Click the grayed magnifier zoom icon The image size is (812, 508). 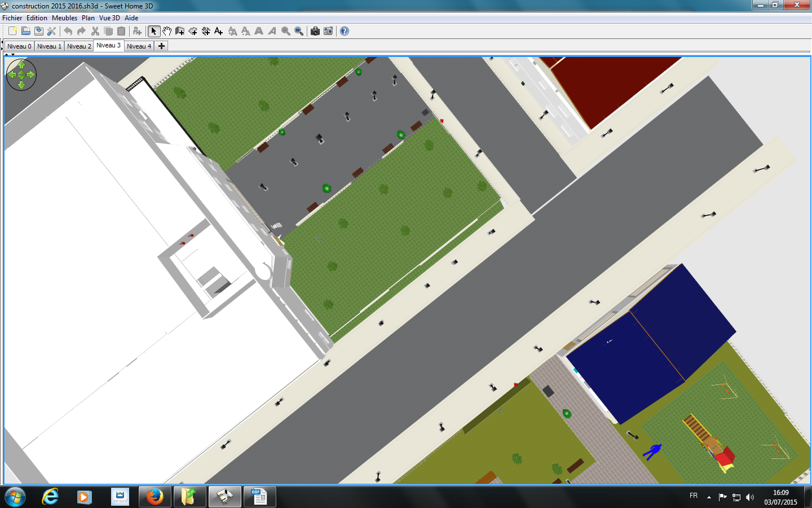click(286, 31)
